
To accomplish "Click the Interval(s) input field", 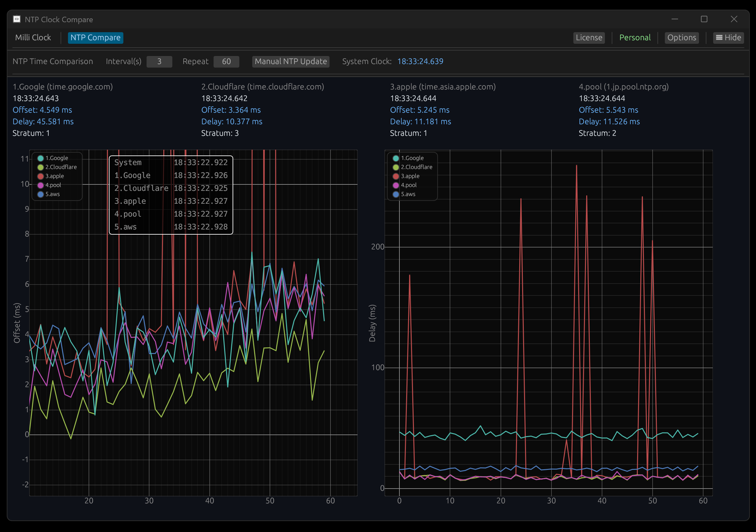I will [x=159, y=61].
